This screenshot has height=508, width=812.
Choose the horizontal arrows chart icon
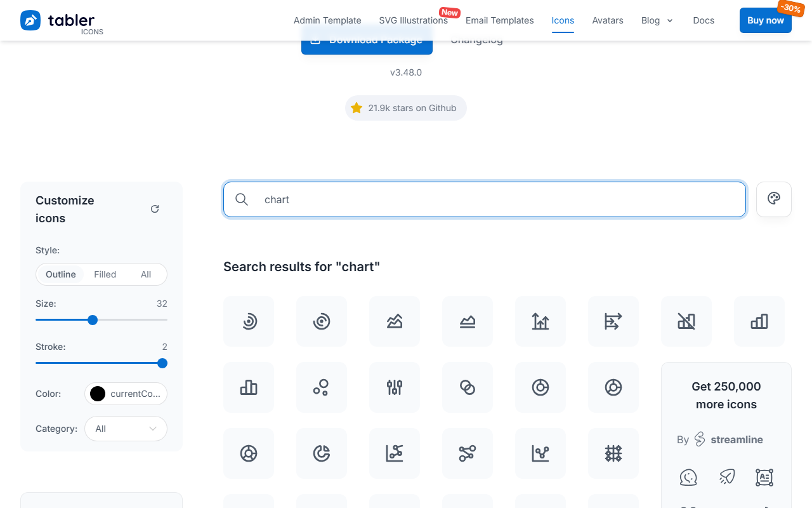[613, 321]
